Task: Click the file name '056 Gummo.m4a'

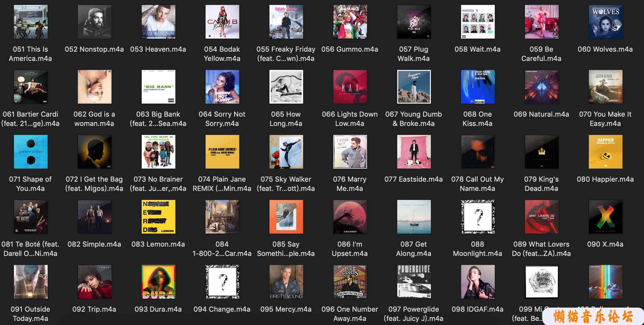Action: (x=350, y=49)
